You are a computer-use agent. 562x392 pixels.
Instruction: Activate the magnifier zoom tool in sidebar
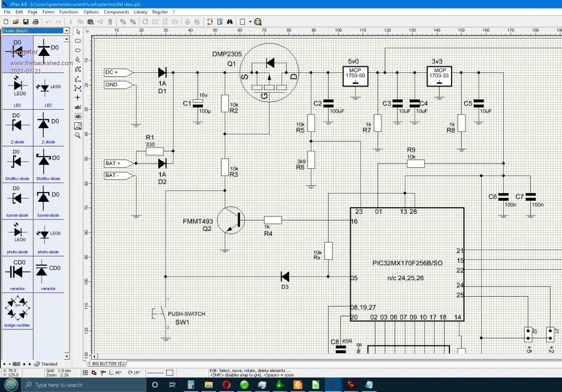click(x=78, y=135)
